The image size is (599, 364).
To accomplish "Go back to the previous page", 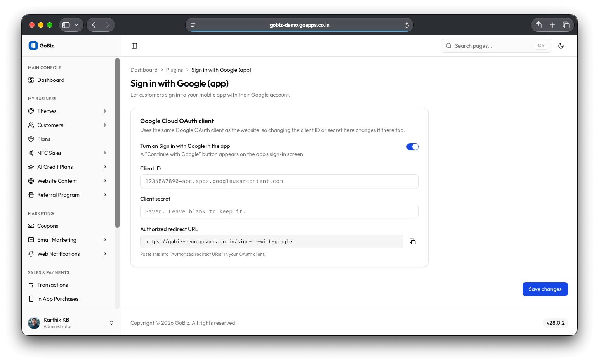I will [94, 25].
